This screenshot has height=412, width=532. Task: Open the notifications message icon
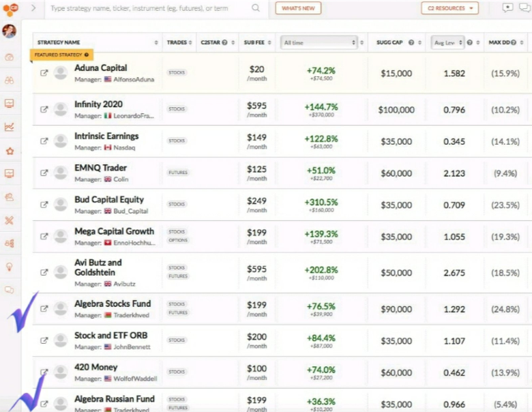pyautogui.click(x=507, y=8)
